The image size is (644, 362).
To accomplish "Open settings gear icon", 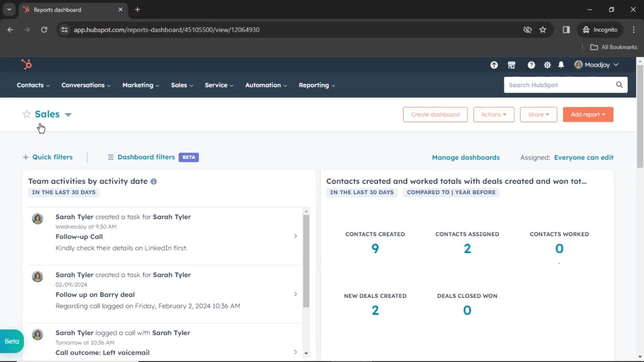I will tap(547, 65).
